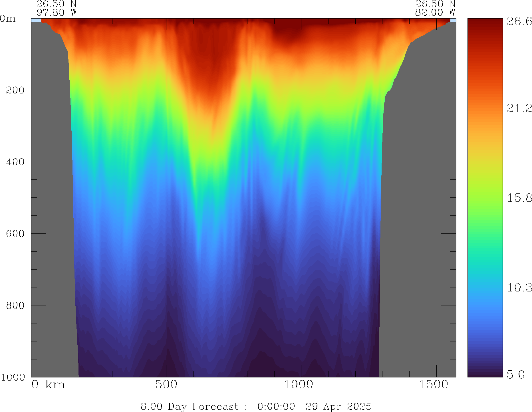
Task: Click the 8.00 Day Forecast caption text
Action: 190,406
